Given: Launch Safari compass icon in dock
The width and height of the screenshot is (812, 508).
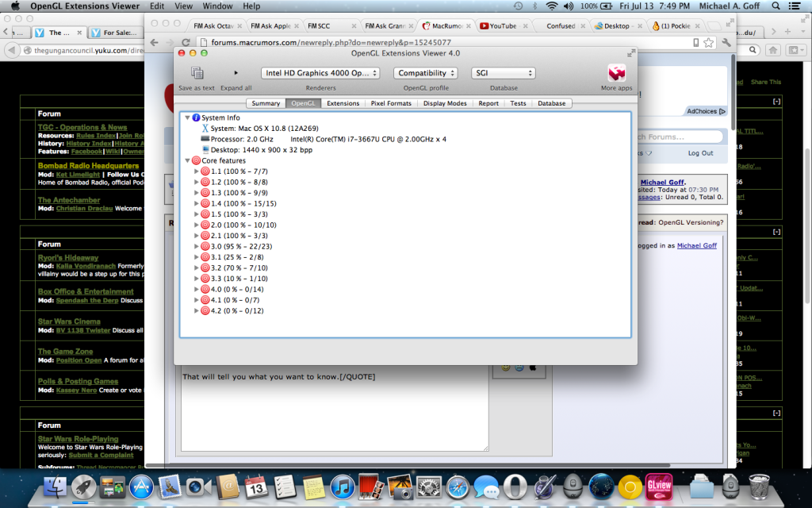Looking at the screenshot, I should tap(458, 487).
